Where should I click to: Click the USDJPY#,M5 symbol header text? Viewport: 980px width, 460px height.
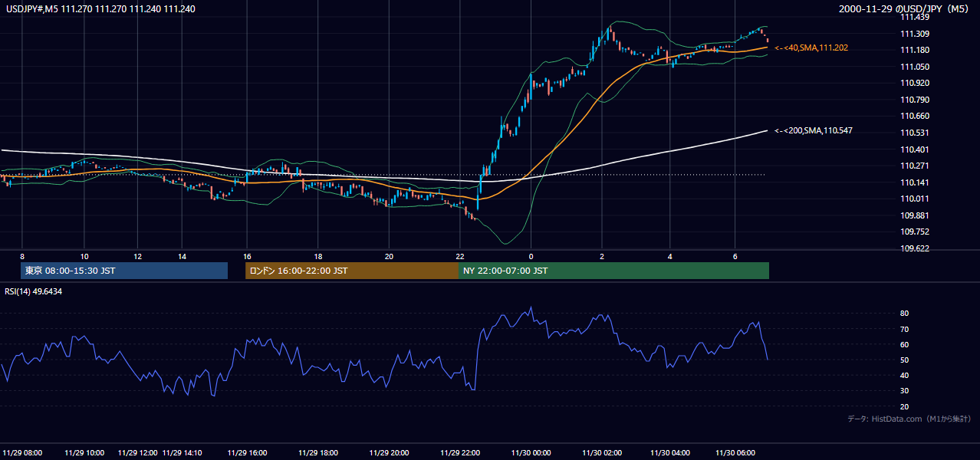coord(99,9)
